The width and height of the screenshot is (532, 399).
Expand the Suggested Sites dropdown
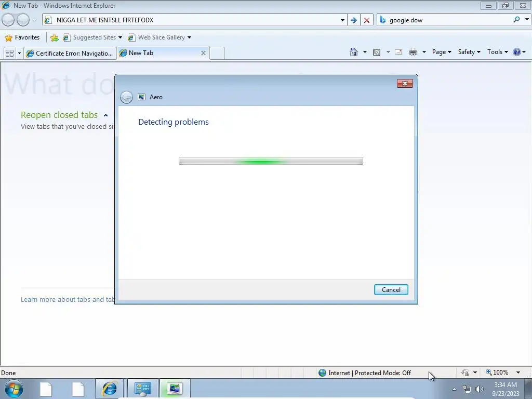[120, 37]
